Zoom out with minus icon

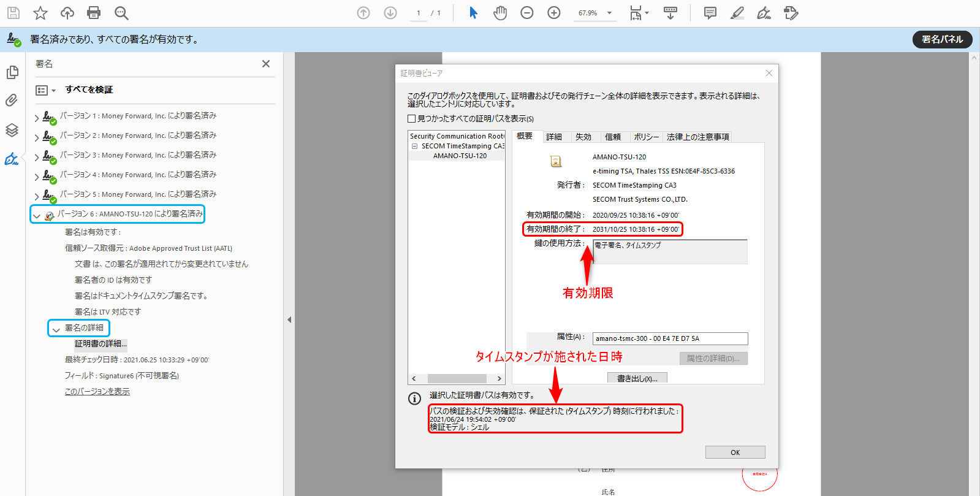click(x=527, y=13)
